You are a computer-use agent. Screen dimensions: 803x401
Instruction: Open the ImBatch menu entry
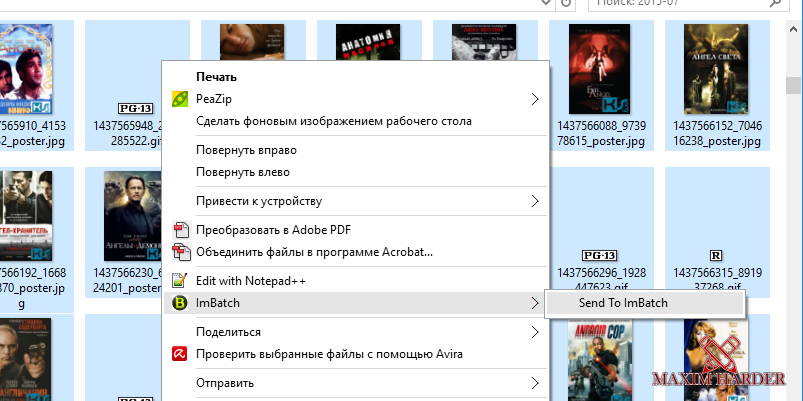(355, 303)
